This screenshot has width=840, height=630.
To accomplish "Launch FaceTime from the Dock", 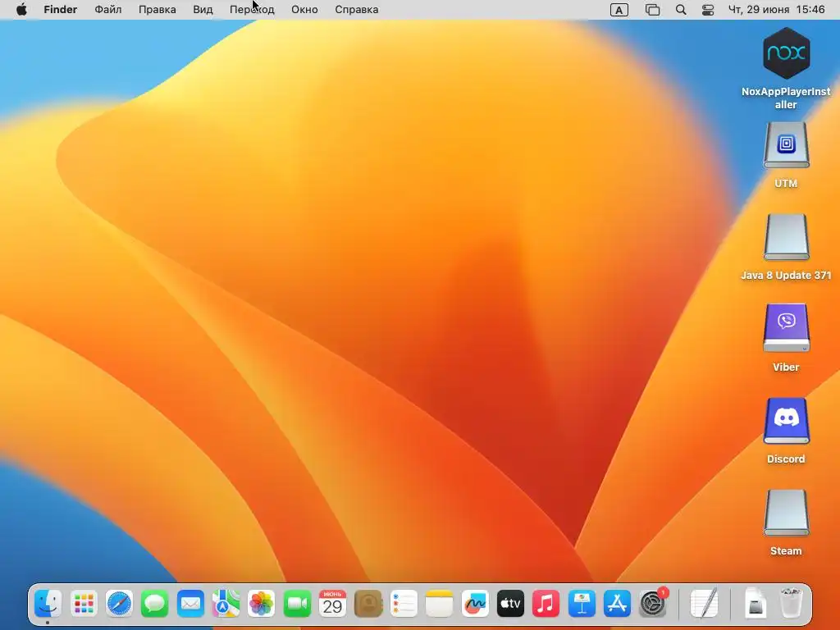I will [297, 605].
